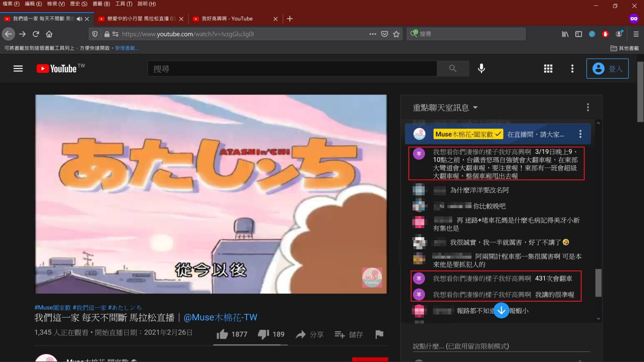Focus the YouTube 搜尋 search field
The image size is (644, 362).
(292, 69)
